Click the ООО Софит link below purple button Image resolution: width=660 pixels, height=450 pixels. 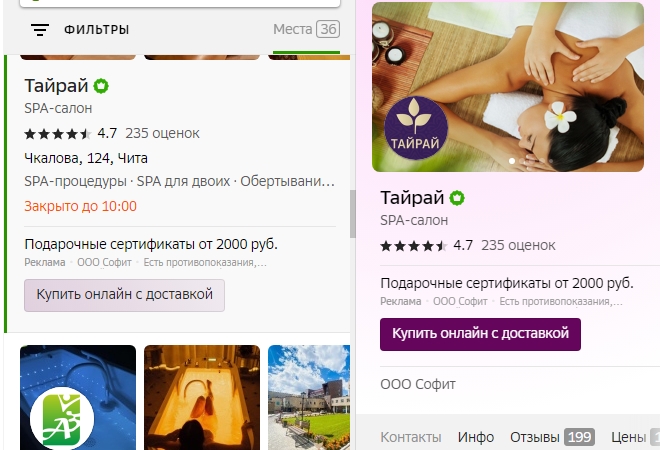point(418,384)
